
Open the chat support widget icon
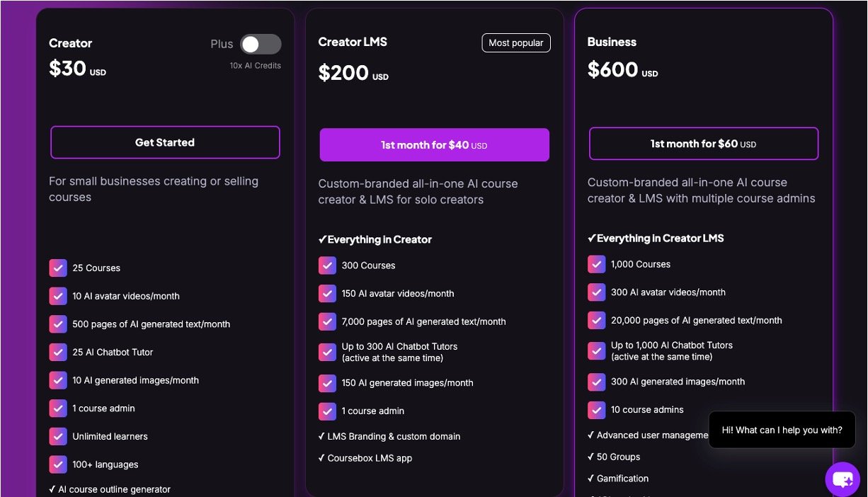tap(843, 479)
